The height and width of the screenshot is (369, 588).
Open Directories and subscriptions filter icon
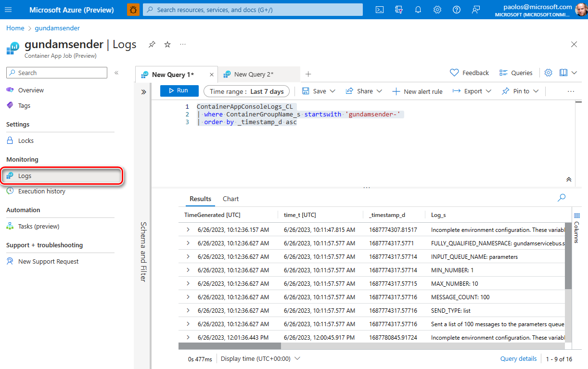[399, 10]
